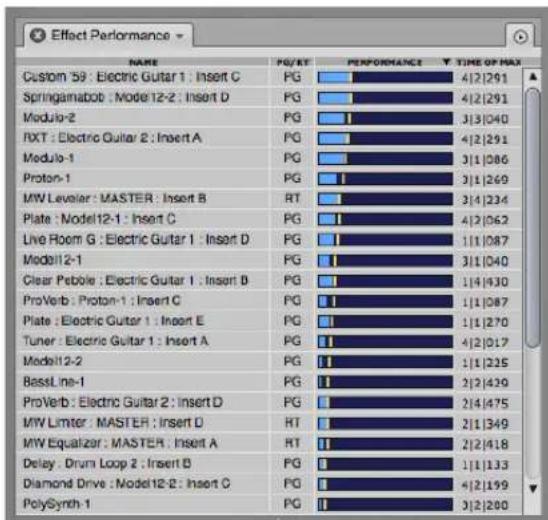Click the scrollbar down arrow
This screenshot has width=548, height=520.
coord(533,488)
